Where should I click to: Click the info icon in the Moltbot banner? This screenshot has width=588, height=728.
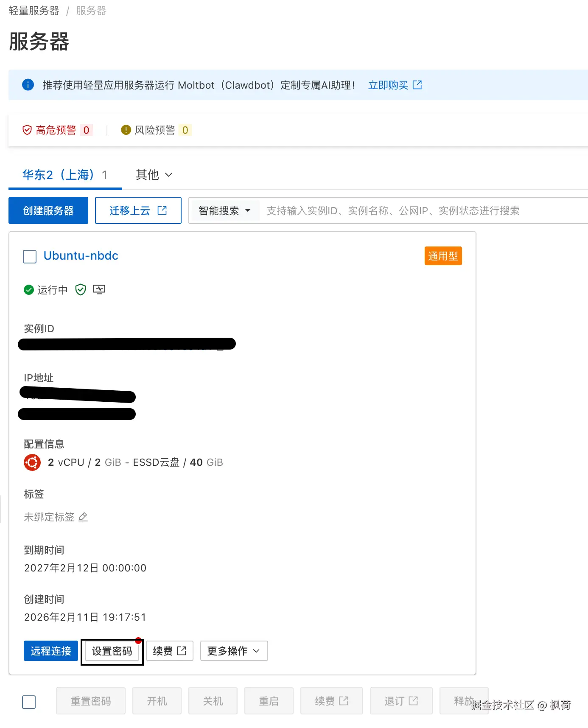pos(28,85)
